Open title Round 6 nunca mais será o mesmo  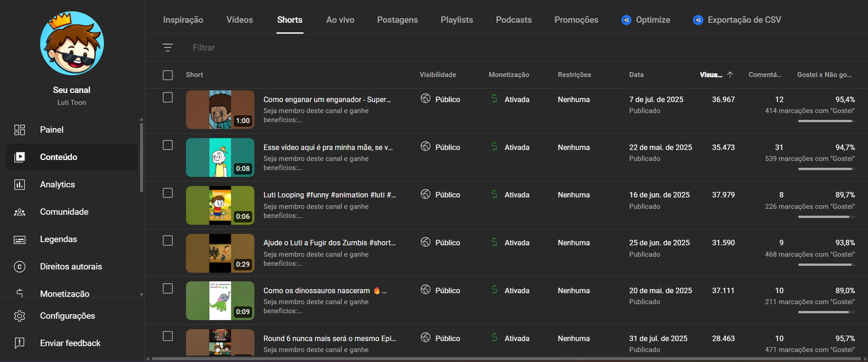(x=330, y=338)
